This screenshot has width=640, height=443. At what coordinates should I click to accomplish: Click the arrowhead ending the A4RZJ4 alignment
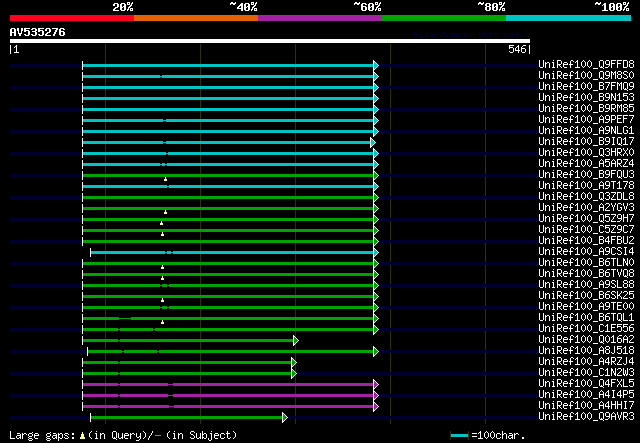(294, 363)
